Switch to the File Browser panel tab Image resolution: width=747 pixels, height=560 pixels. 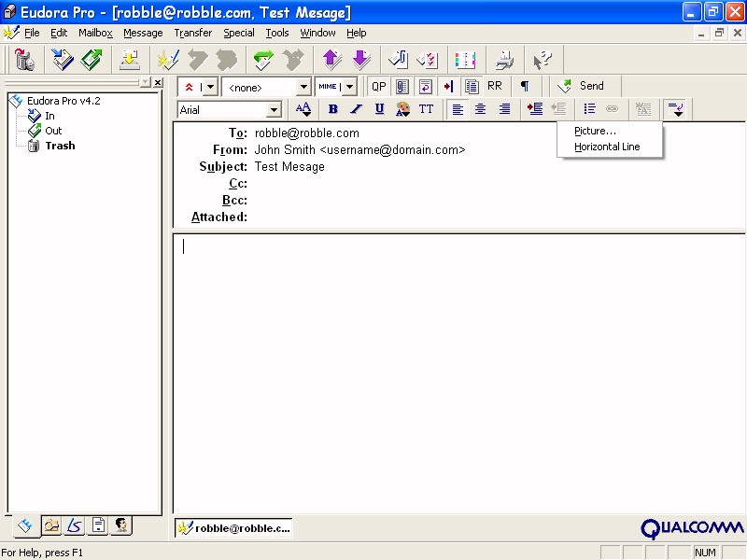[x=51, y=525]
